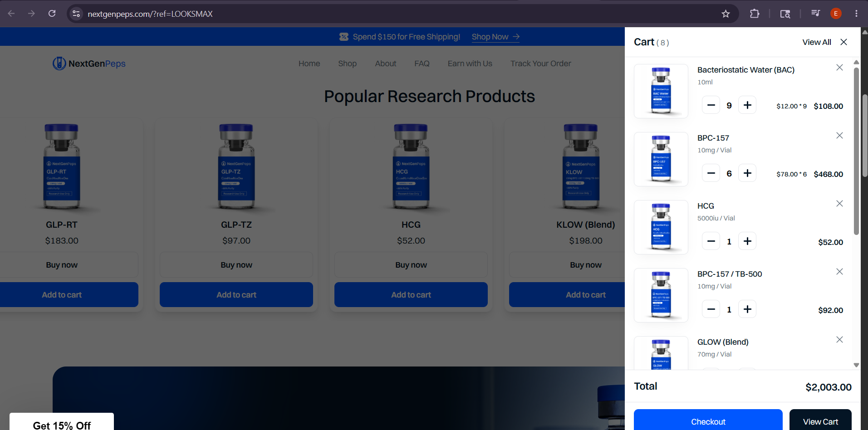Click the browser address bar URL
This screenshot has width=868, height=430.
150,14
